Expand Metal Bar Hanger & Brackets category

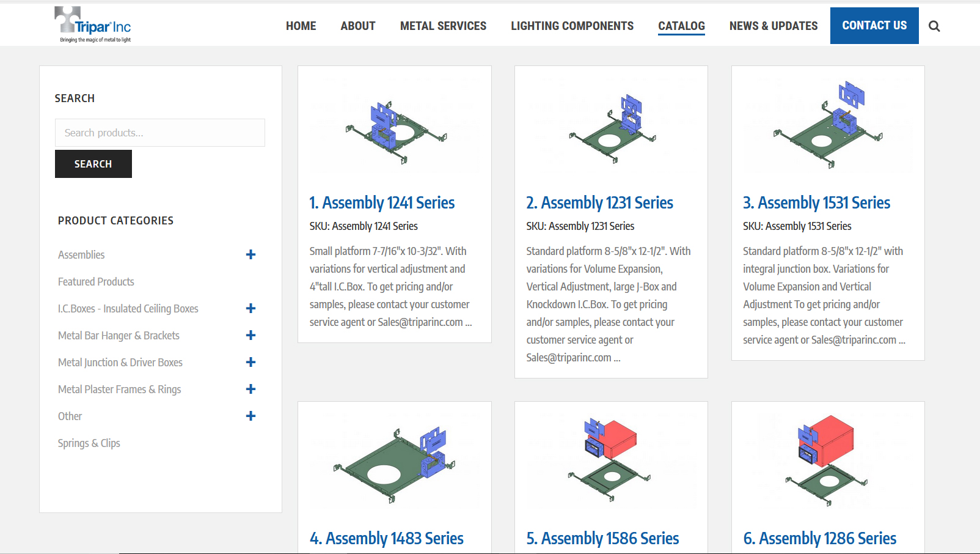point(250,335)
